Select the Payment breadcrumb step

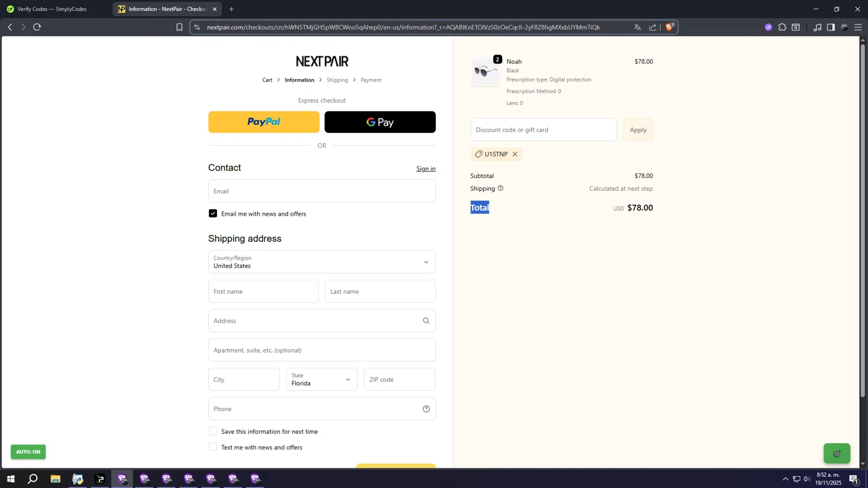click(x=371, y=80)
